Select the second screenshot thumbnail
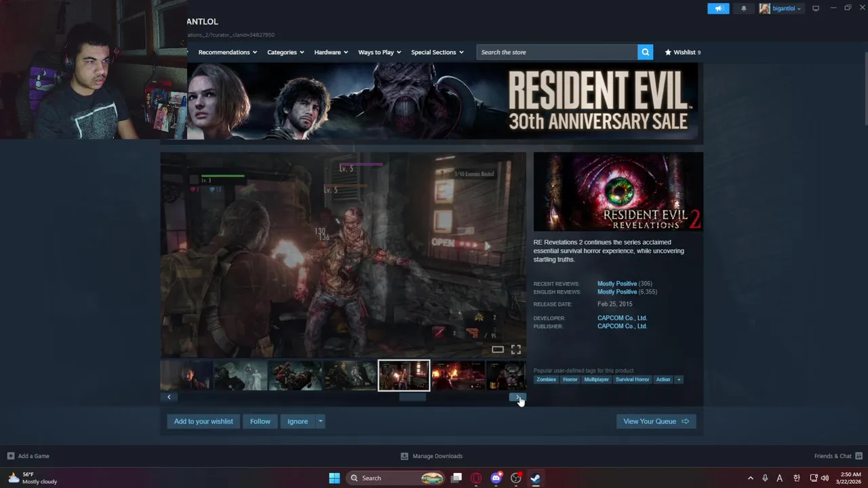 point(241,375)
